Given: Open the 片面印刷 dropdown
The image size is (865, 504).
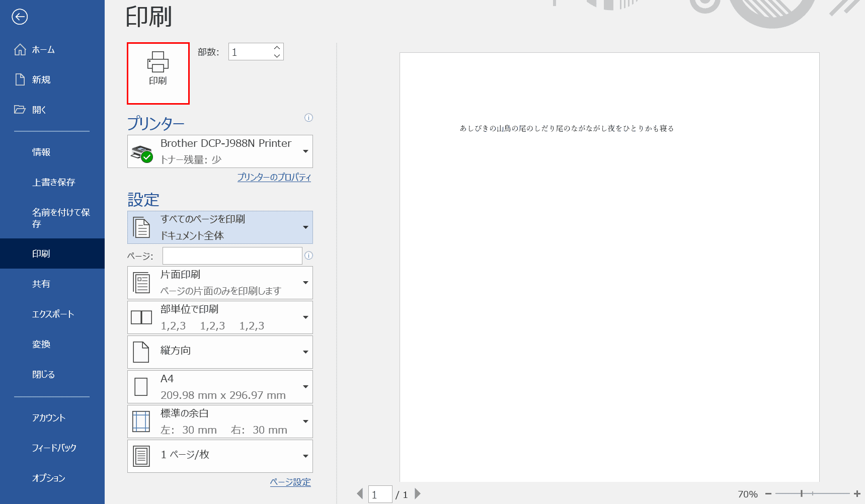Looking at the screenshot, I should click(220, 283).
